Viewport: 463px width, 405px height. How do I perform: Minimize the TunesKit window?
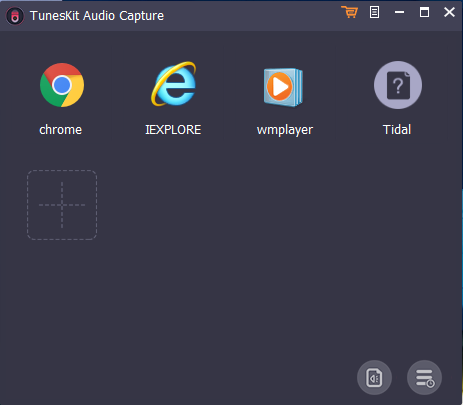(x=399, y=12)
